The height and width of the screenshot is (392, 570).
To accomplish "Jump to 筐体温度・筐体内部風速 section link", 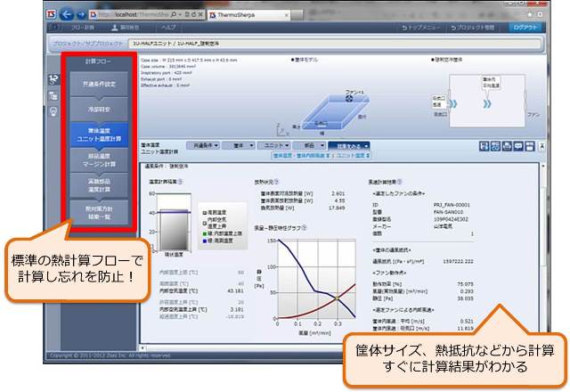I will (302, 156).
